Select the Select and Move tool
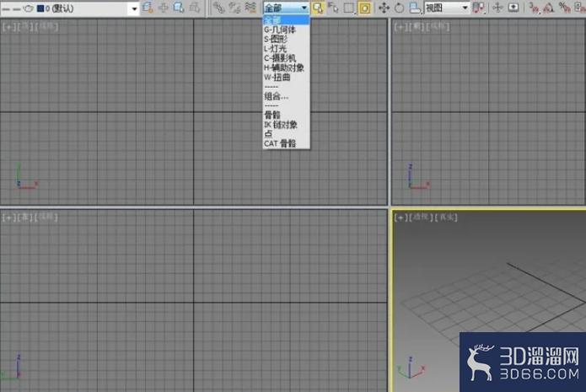Viewport: 586px width, 392px height. [x=384, y=8]
